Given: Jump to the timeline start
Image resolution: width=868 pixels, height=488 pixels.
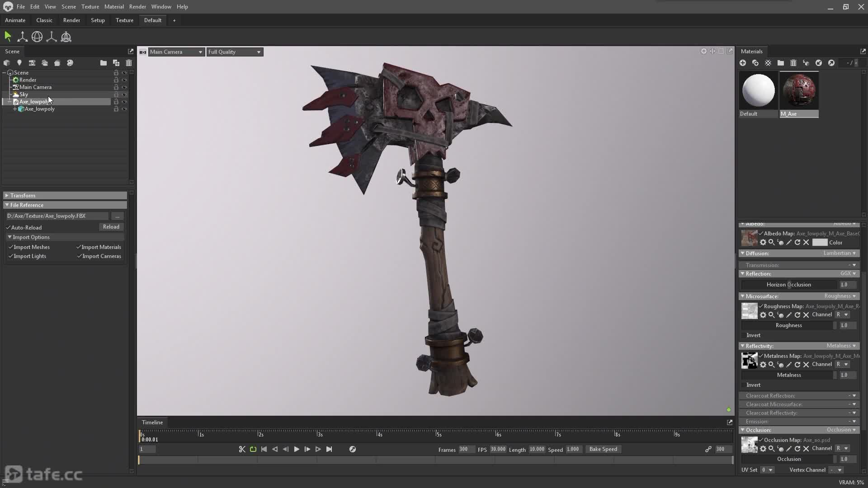Looking at the screenshot, I should click(264, 449).
